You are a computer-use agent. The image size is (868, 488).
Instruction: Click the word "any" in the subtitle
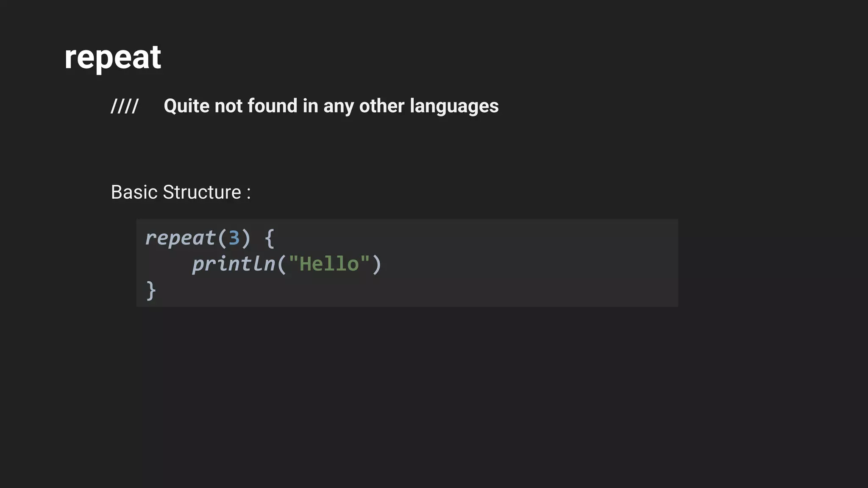tap(338, 106)
